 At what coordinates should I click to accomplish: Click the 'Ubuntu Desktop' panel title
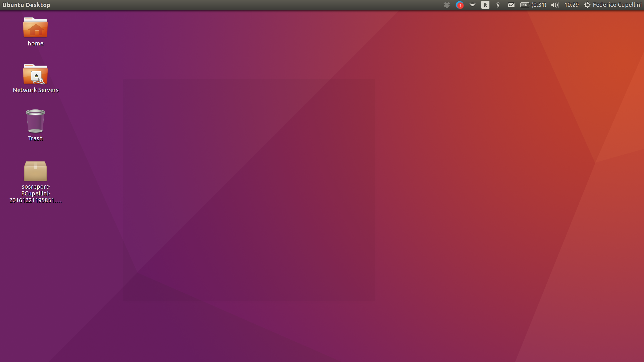(26, 5)
